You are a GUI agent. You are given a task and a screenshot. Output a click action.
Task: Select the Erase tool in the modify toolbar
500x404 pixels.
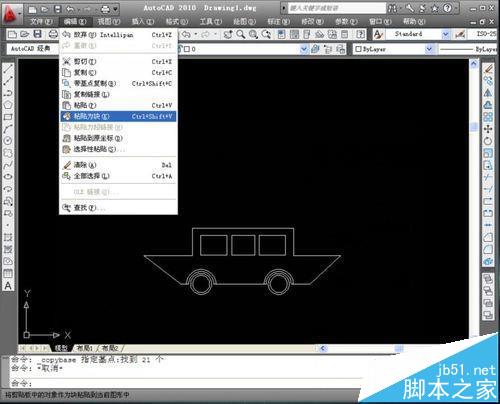point(488,69)
